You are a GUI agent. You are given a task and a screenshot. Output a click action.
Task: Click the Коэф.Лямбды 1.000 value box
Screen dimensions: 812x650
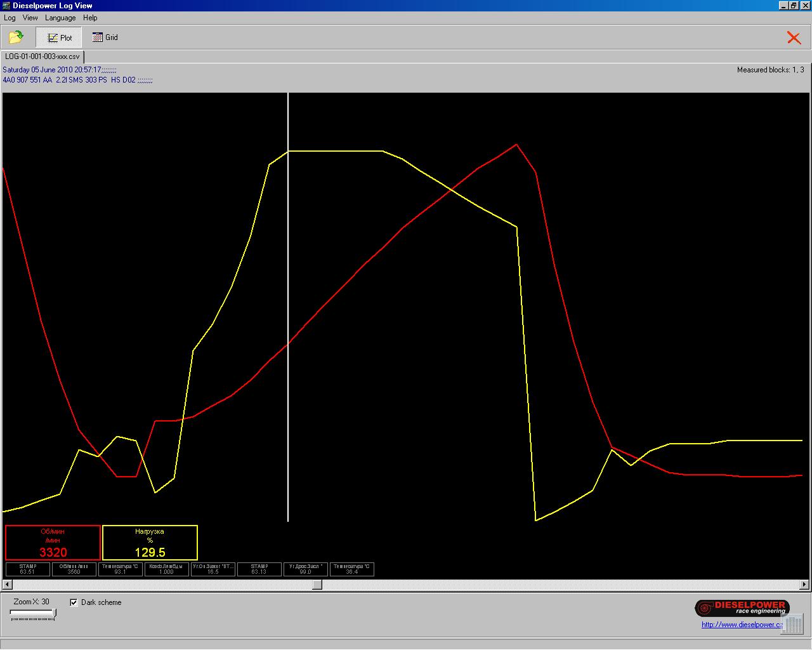[167, 569]
